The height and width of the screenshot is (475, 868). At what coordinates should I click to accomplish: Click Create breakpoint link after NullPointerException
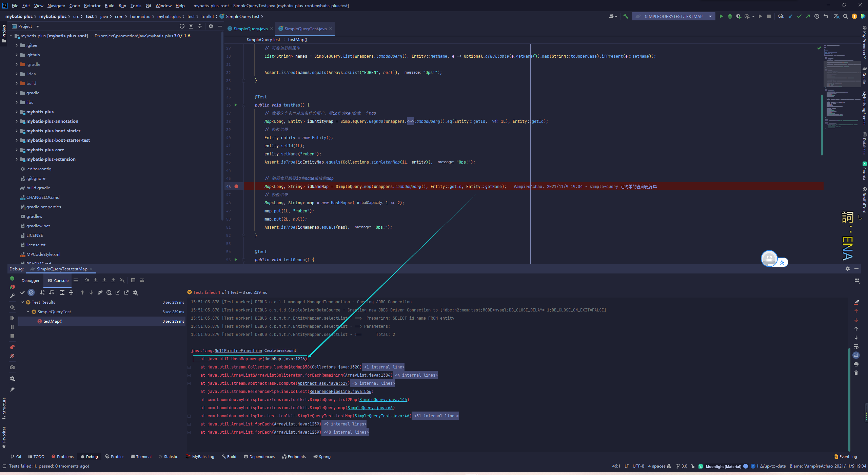pos(280,350)
